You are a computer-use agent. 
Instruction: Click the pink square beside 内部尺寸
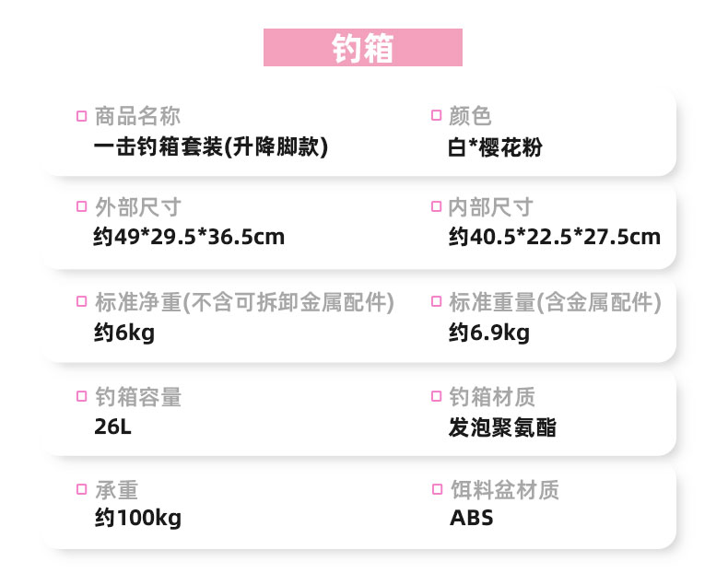coord(437,207)
